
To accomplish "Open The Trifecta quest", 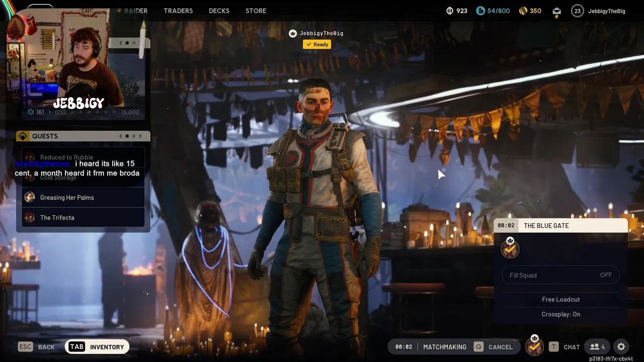I will point(83,218).
